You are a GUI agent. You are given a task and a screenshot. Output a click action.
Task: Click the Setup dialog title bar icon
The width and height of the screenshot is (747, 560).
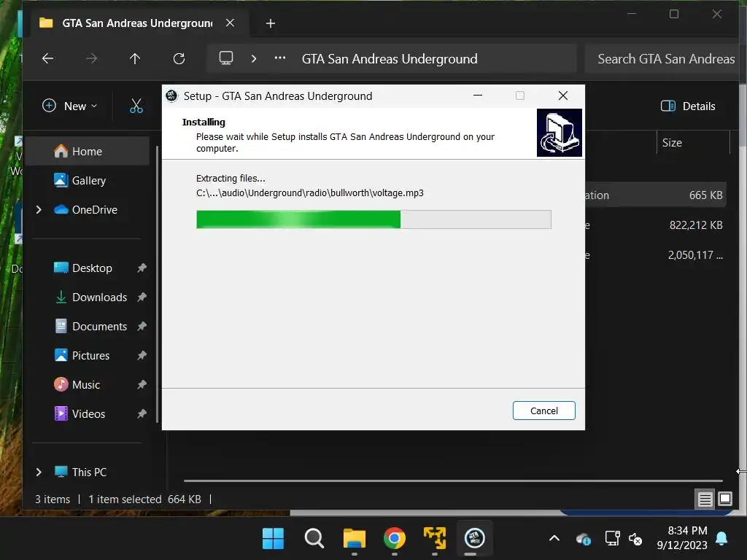point(172,96)
